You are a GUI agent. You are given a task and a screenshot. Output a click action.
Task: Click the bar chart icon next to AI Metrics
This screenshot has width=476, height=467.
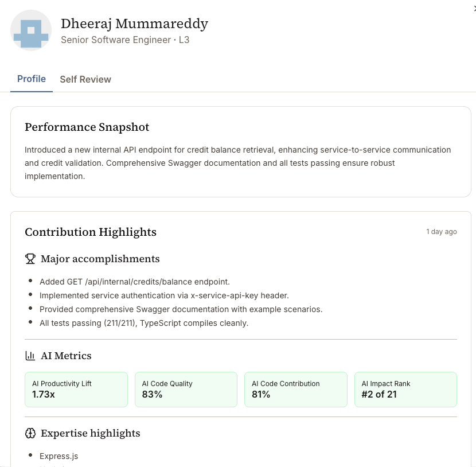pos(30,356)
